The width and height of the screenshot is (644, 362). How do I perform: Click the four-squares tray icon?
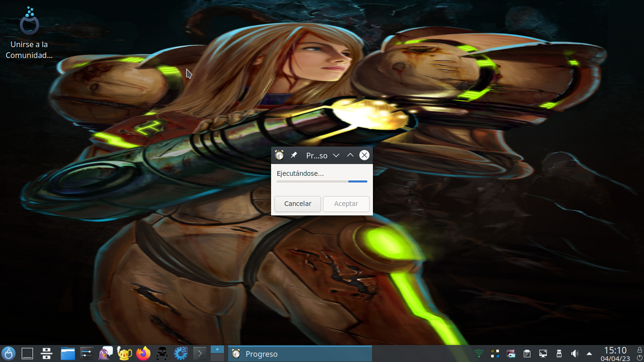495,354
